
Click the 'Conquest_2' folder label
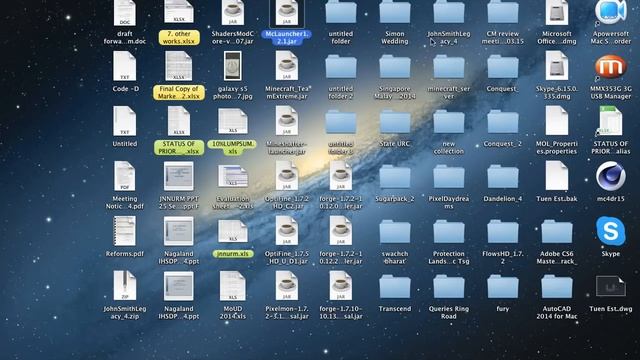[502, 144]
